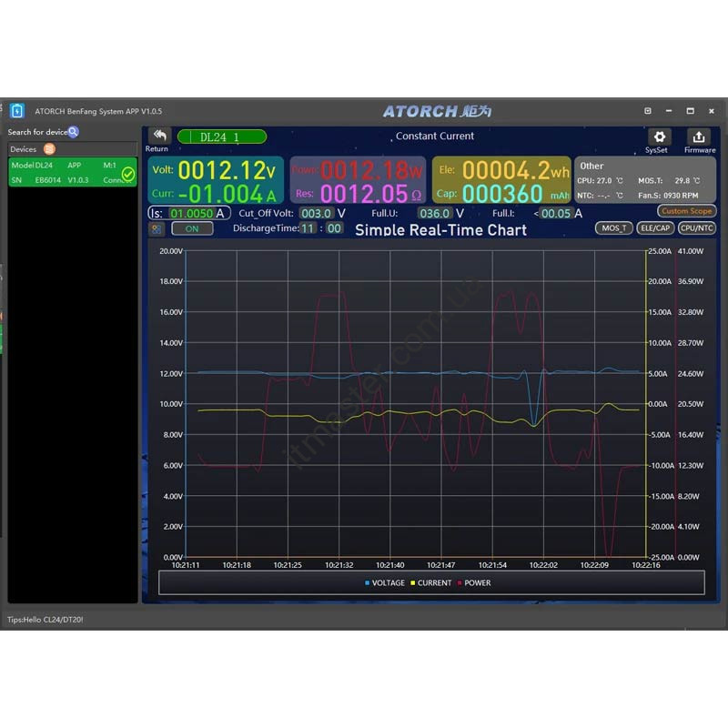Viewport: 728px width, 728px height.
Task: Click the Custom Scope button
Action: [687, 211]
